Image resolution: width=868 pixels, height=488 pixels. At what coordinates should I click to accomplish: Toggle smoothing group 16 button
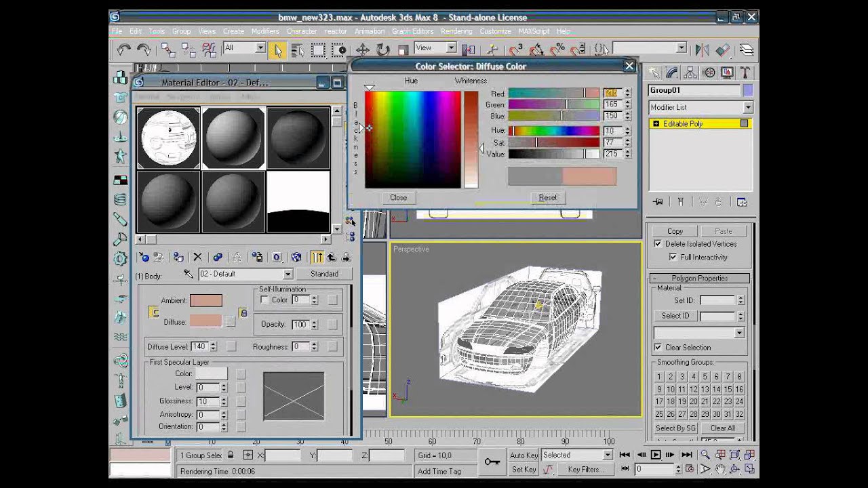click(x=739, y=390)
